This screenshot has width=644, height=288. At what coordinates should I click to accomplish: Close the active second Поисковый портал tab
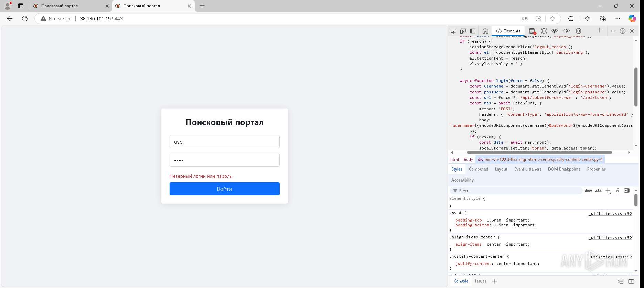189,6
